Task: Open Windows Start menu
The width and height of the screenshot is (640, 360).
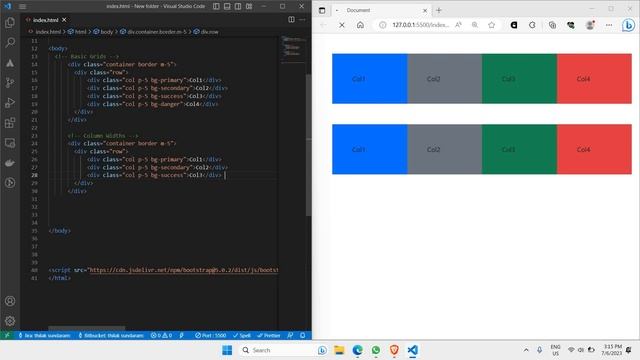Action: (x=227, y=350)
